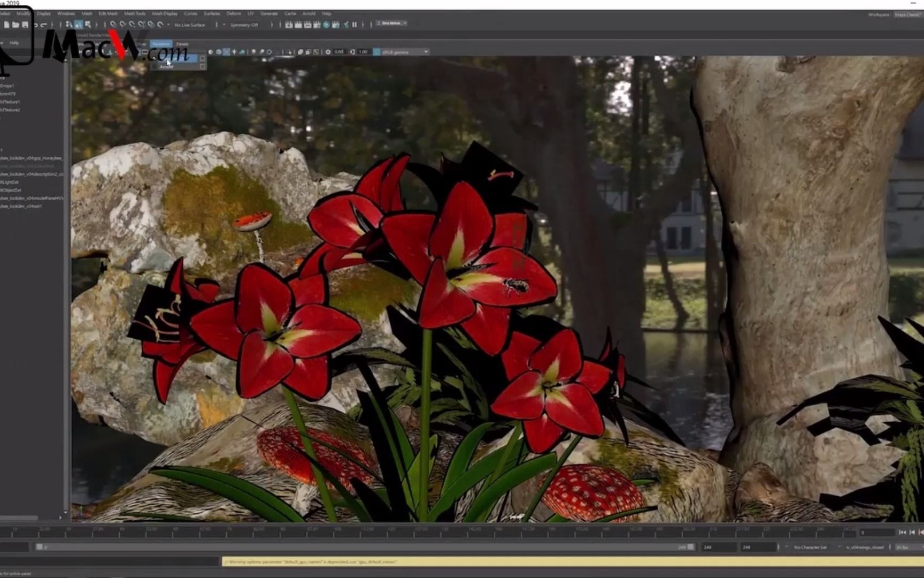This screenshot has height=578, width=924.
Task: Switch to the Panels tab in RenderView
Action: coord(182,44)
